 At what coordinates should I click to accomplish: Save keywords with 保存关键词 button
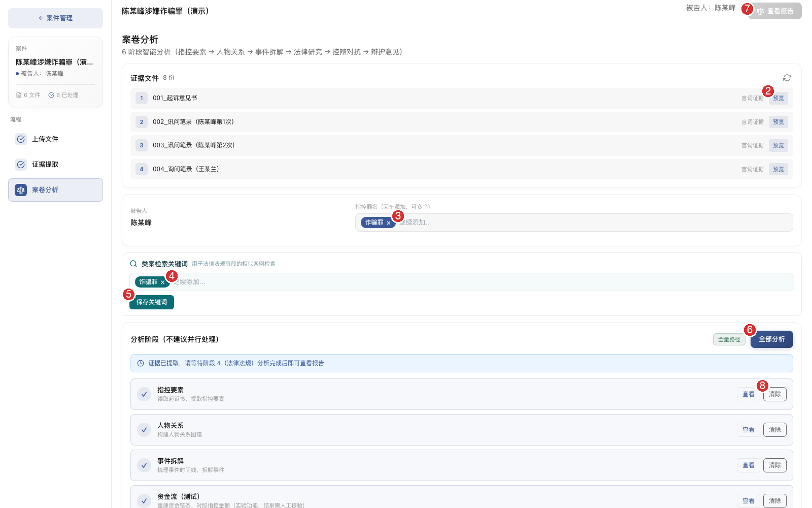pyautogui.click(x=152, y=302)
